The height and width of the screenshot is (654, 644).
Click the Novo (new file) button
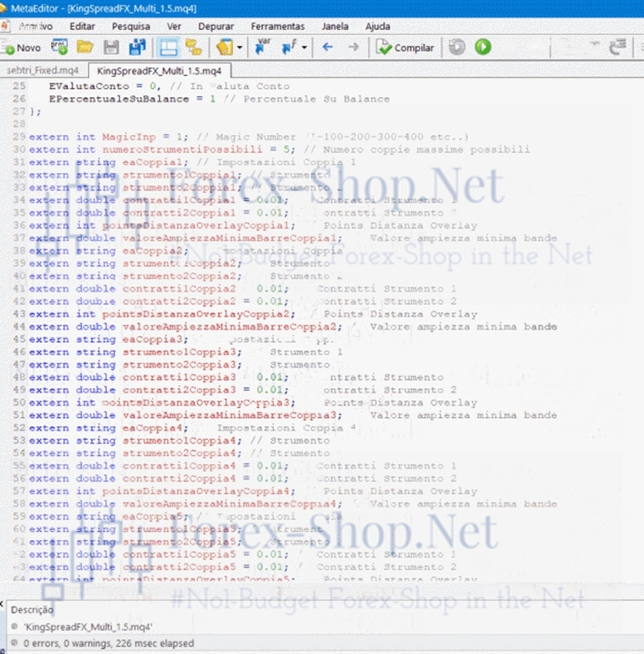(22, 47)
